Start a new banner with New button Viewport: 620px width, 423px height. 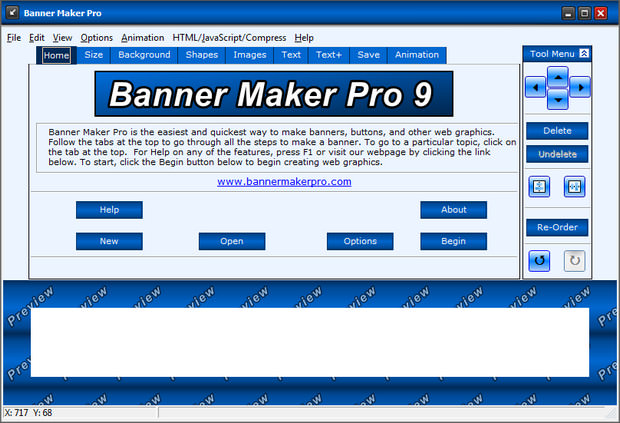point(109,241)
